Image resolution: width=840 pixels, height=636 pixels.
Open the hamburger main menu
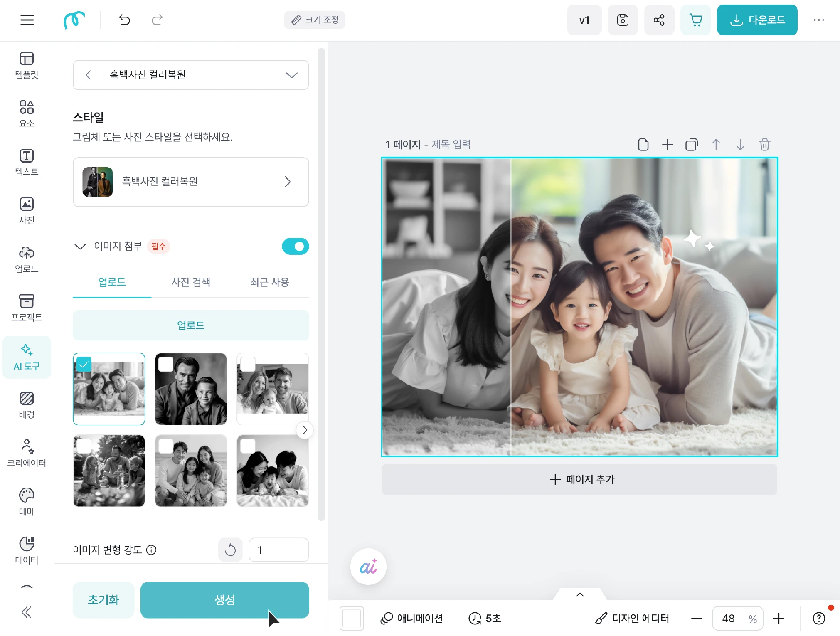coord(27,20)
